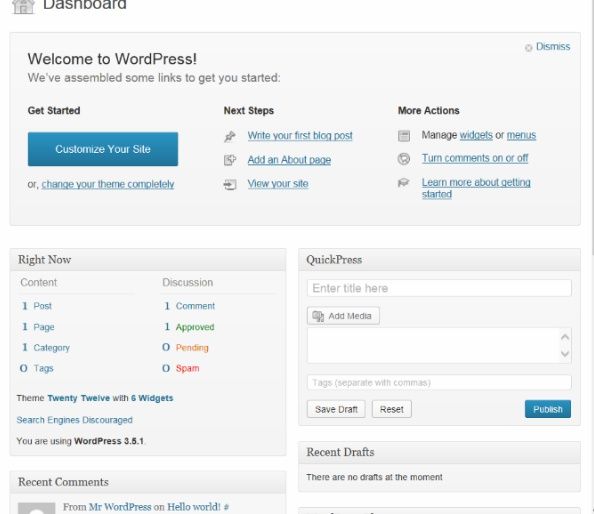This screenshot has width=594, height=514.
Task: Focus the Tags input field
Action: 439,383
